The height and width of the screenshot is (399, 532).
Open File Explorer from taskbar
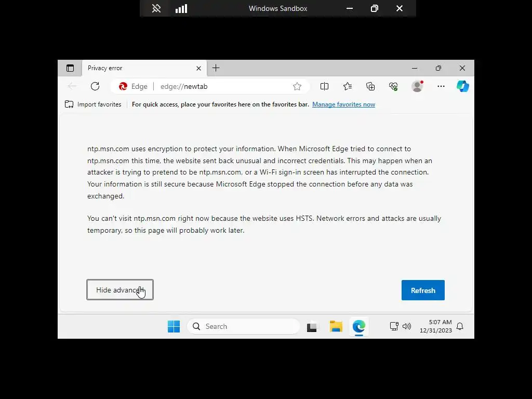336,326
